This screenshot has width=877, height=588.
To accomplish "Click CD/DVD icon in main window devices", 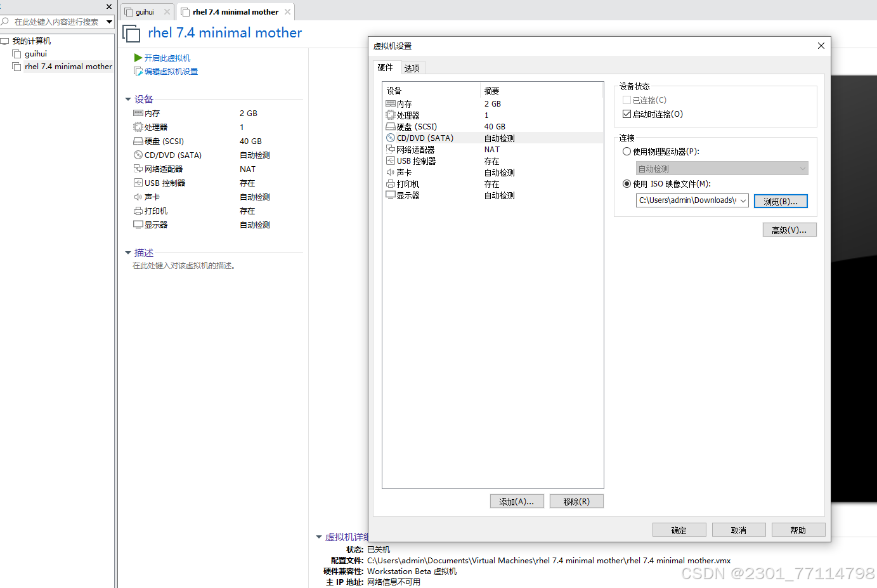I will pyautogui.click(x=138, y=155).
